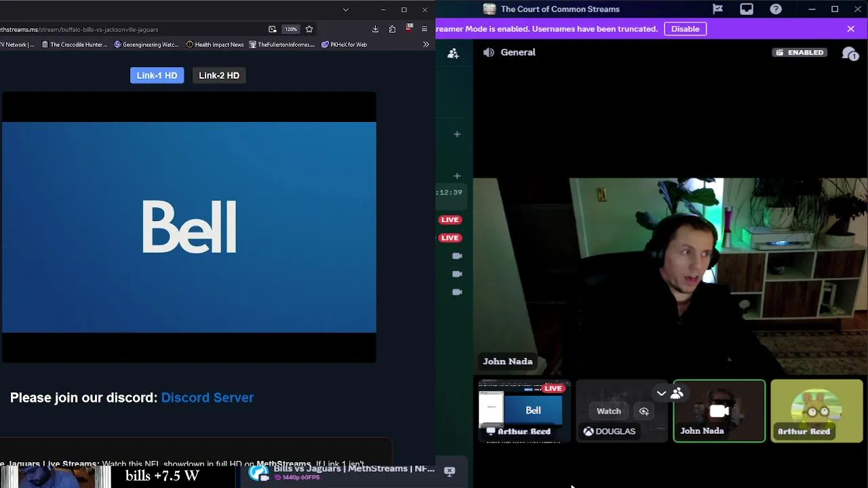Viewport: 868px width, 488px height.
Task: Open Discord help question mark
Action: pyautogui.click(x=776, y=9)
